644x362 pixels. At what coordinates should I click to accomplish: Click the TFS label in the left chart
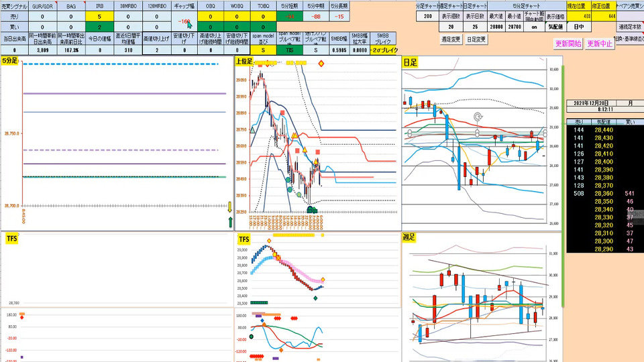point(12,239)
